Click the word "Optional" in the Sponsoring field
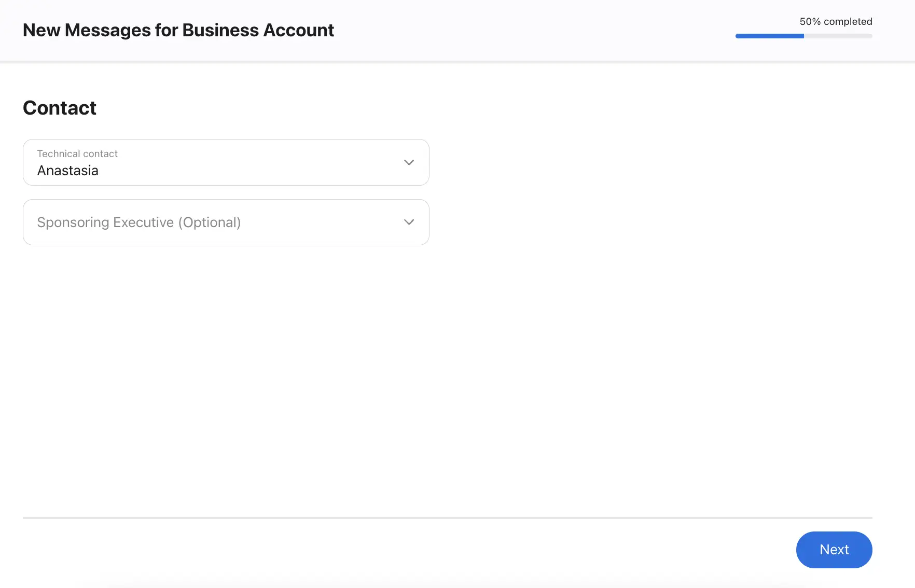Image resolution: width=915 pixels, height=588 pixels. coord(210,222)
